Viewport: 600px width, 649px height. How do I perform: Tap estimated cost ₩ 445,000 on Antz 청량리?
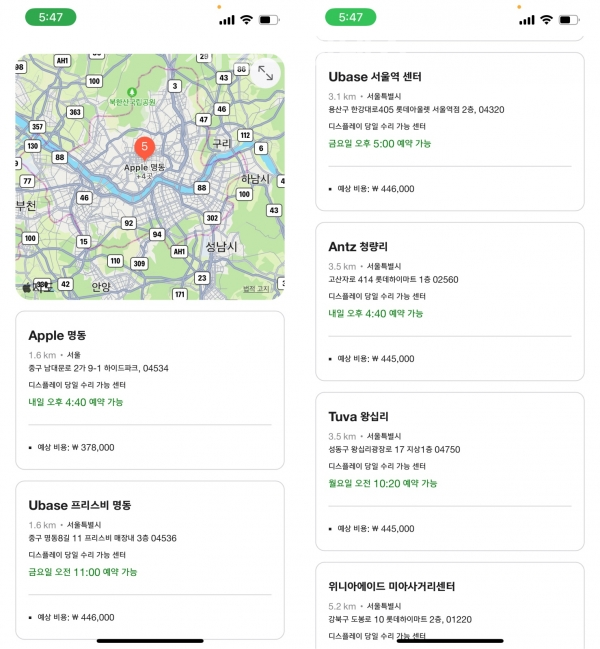pyautogui.click(x=376, y=359)
